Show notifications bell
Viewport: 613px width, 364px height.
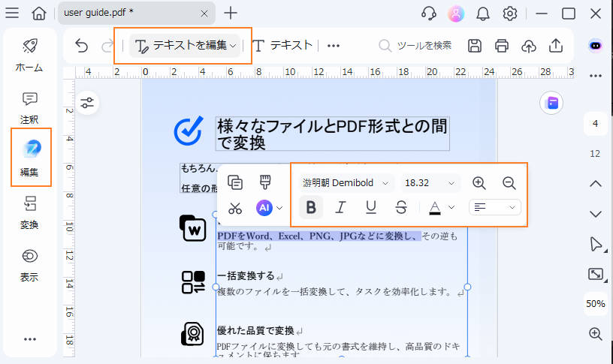coord(483,14)
